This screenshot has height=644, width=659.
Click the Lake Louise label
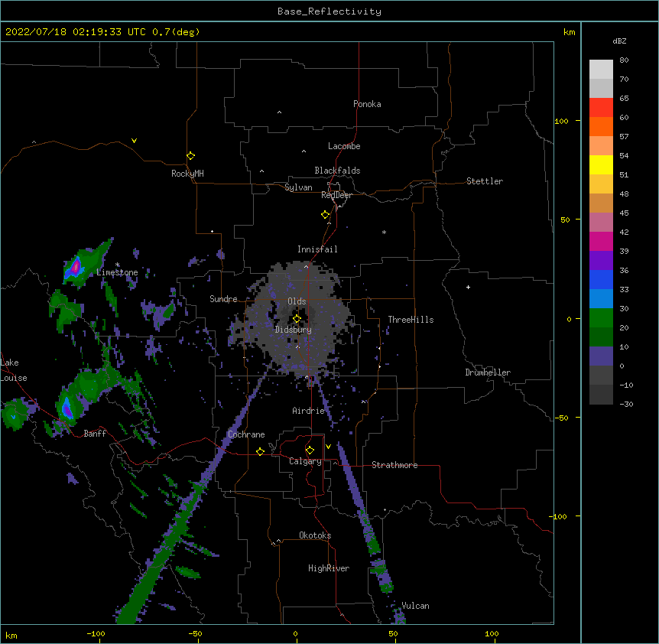[x=14, y=370]
